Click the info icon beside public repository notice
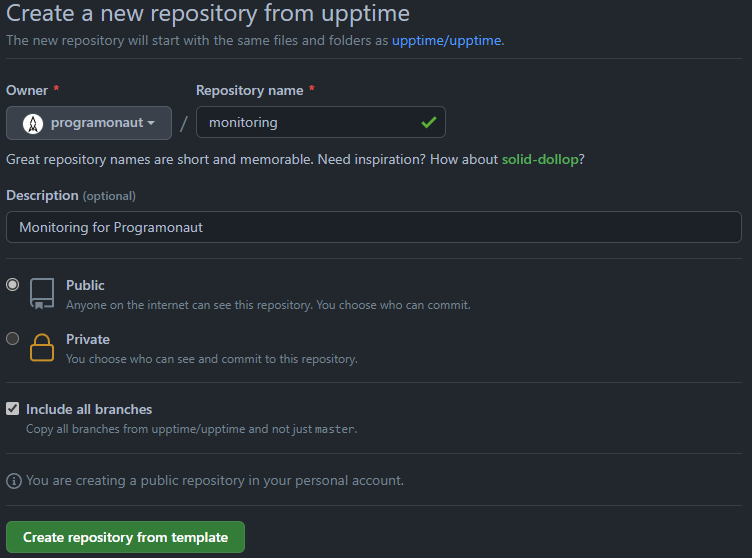752x558 pixels. [13, 481]
